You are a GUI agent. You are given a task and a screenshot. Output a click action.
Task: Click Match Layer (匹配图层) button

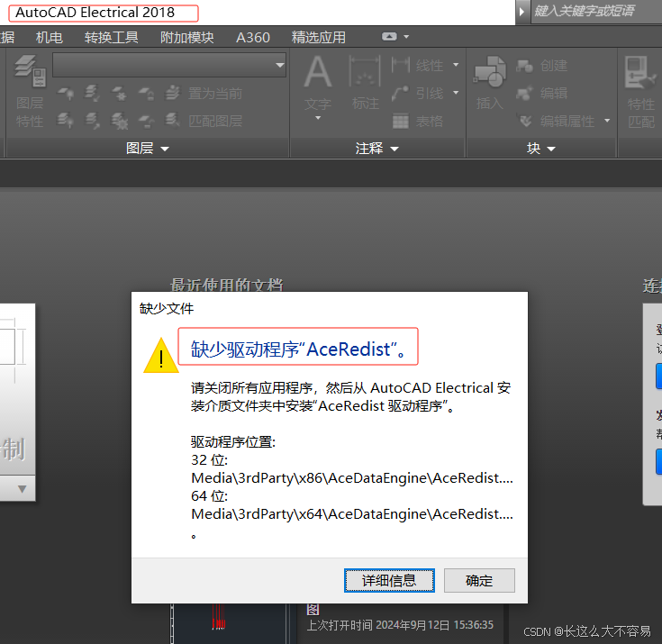204,122
